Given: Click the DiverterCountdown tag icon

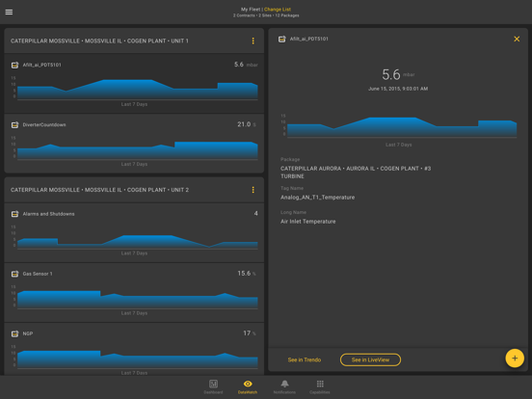Looking at the screenshot, I should (14, 125).
